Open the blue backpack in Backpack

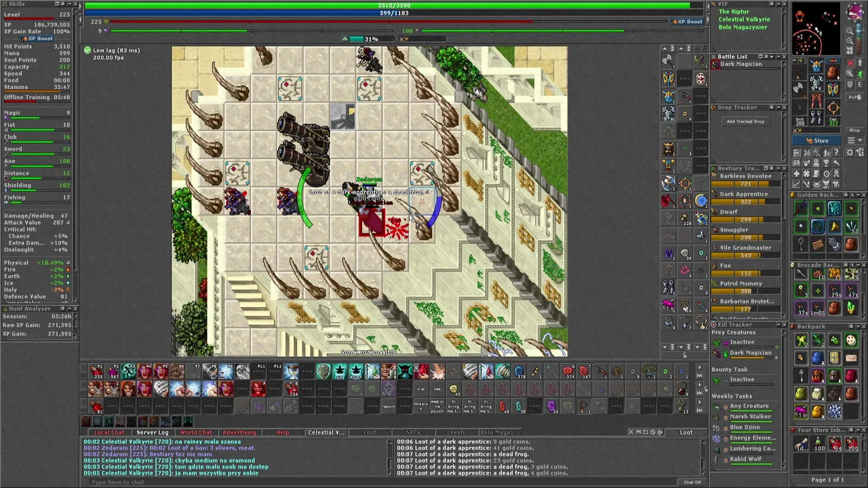[817, 358]
